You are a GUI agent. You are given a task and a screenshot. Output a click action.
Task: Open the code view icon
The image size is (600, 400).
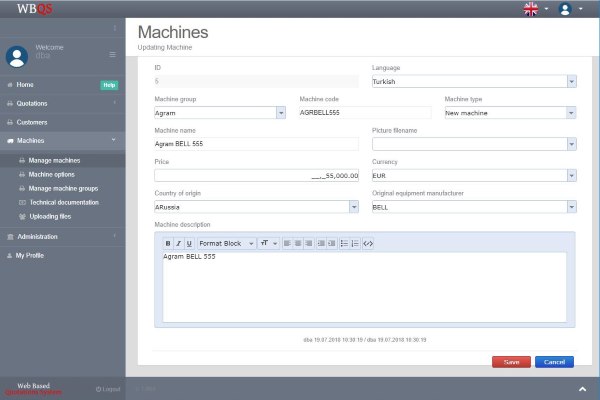click(368, 243)
